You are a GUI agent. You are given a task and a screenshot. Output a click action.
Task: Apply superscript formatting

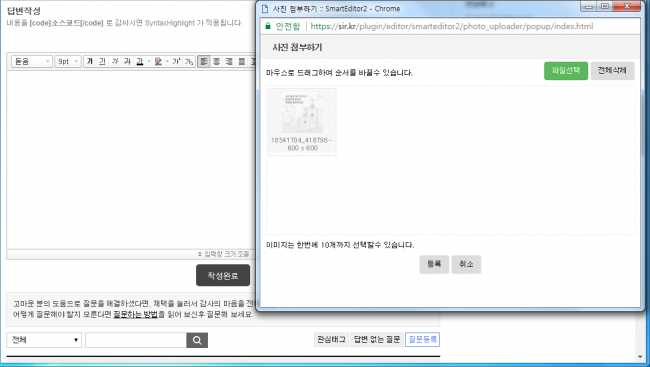(x=177, y=61)
